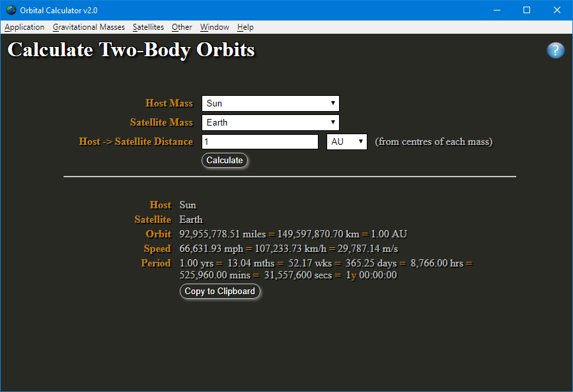Minimize the Orbital Calculator window
The image size is (573, 392).
(496, 10)
